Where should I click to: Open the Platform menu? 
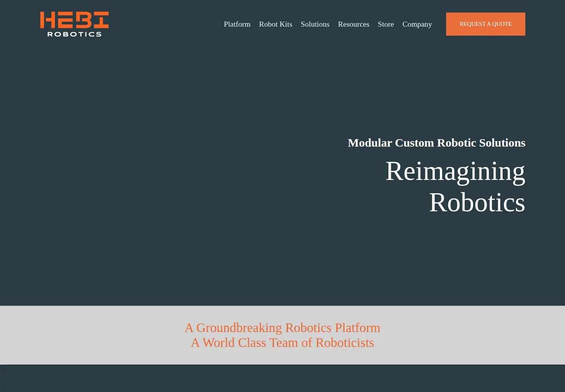237,24
